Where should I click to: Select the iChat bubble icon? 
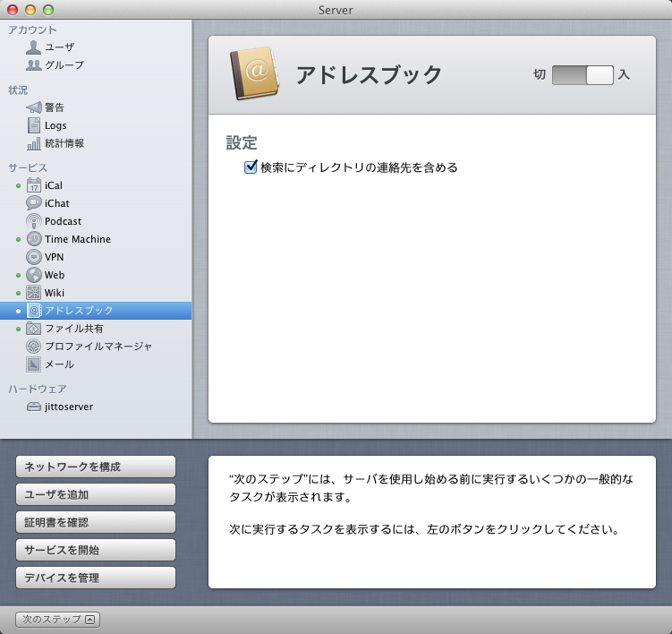[x=33, y=203]
